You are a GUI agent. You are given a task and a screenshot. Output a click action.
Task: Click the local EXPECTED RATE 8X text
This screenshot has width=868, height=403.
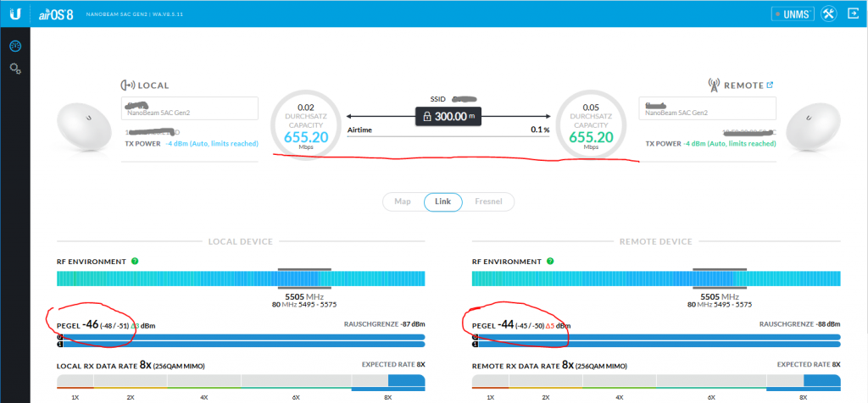coord(393,364)
